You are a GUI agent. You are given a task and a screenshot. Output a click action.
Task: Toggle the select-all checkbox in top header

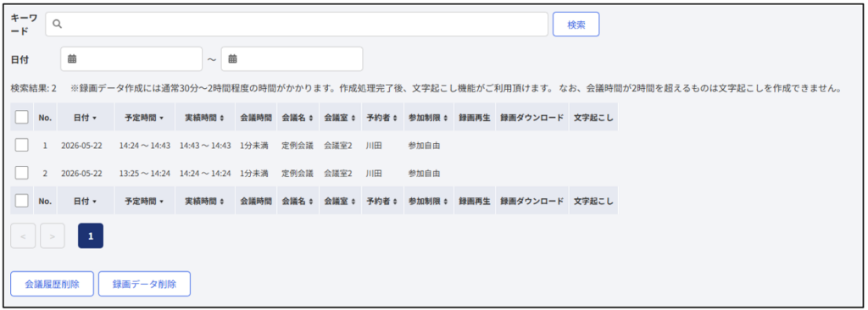(21, 117)
